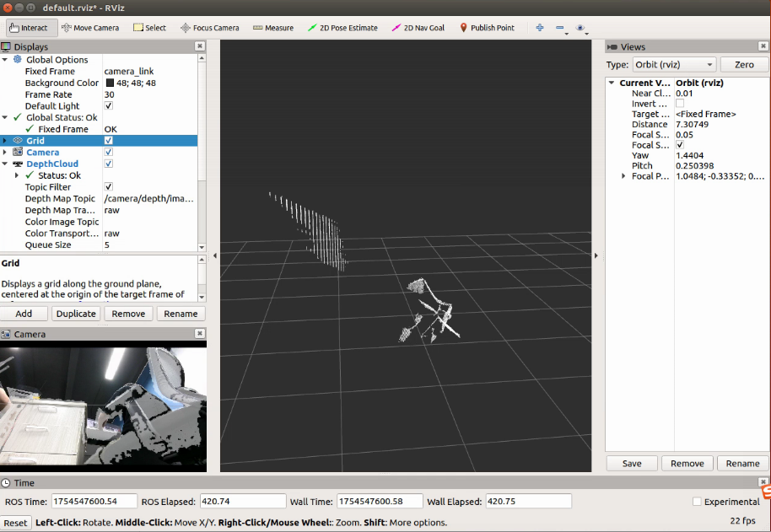Click the Views panel camera icon

[612, 46]
